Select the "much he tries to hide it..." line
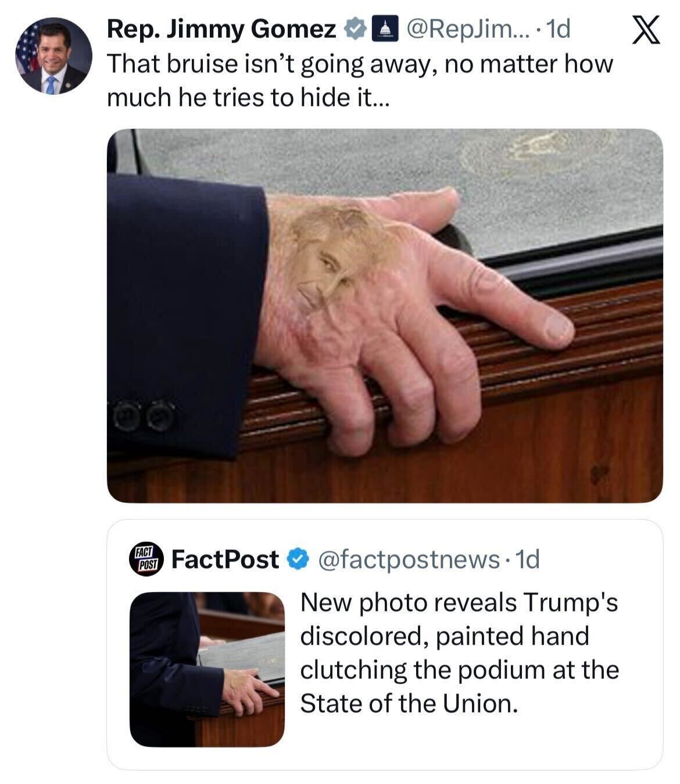 click(x=249, y=98)
